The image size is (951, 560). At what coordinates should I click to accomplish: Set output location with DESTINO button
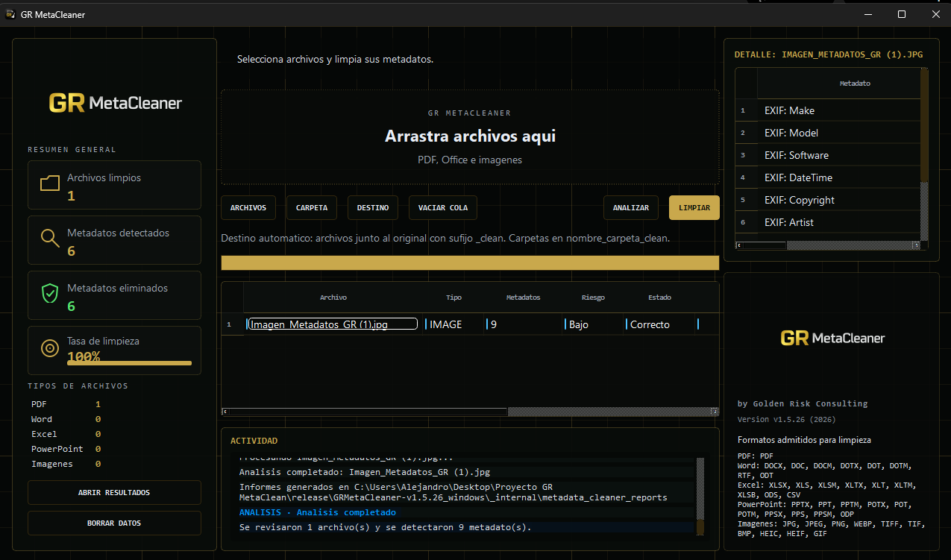[x=373, y=208]
